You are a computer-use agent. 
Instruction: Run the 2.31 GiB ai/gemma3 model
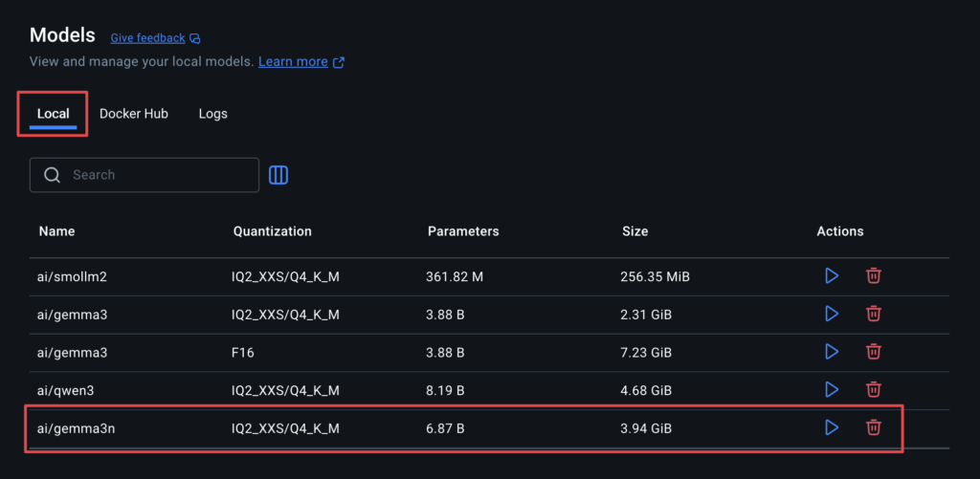coord(832,314)
